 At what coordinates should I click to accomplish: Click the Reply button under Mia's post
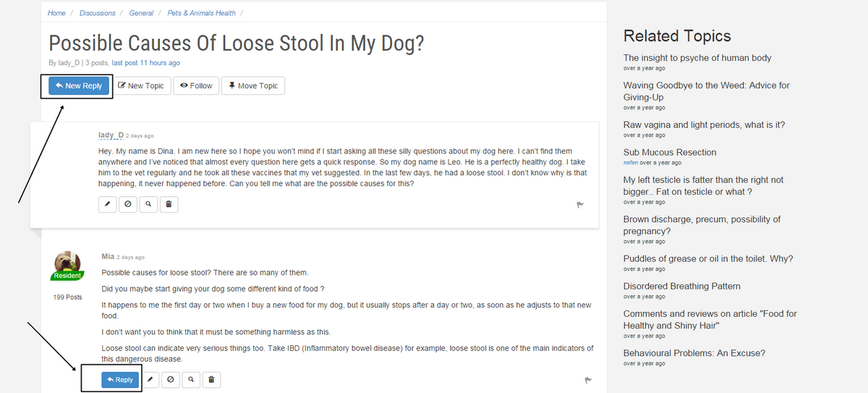click(120, 379)
